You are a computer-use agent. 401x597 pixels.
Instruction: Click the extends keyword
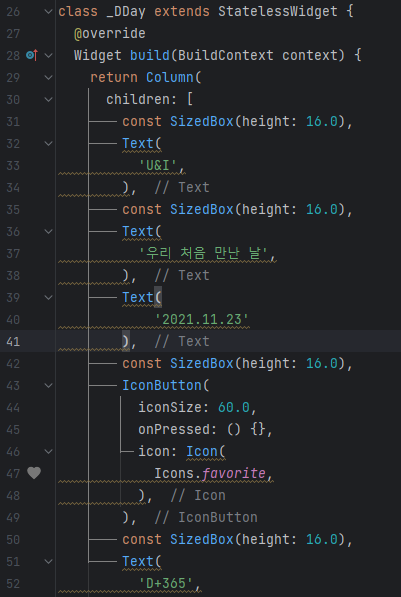coord(182,11)
